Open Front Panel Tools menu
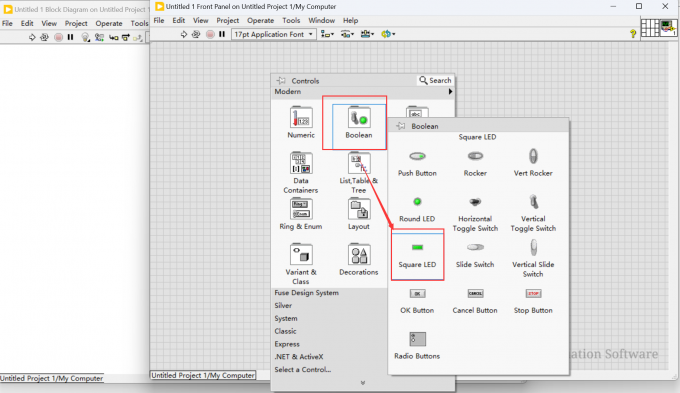 click(x=291, y=20)
